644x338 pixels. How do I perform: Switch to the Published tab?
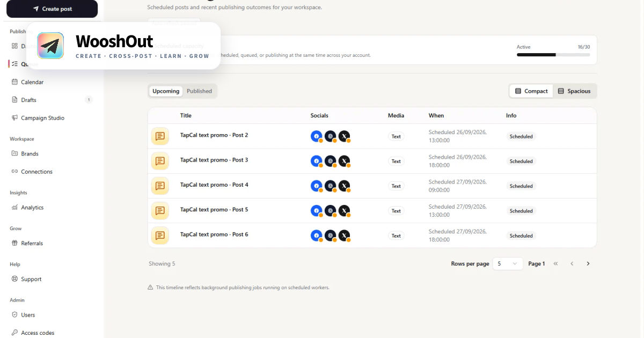tap(199, 91)
